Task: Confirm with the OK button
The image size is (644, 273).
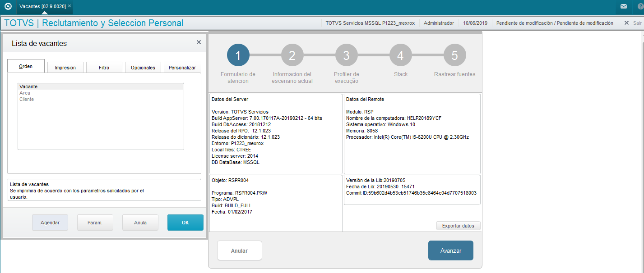Action: 185,223
